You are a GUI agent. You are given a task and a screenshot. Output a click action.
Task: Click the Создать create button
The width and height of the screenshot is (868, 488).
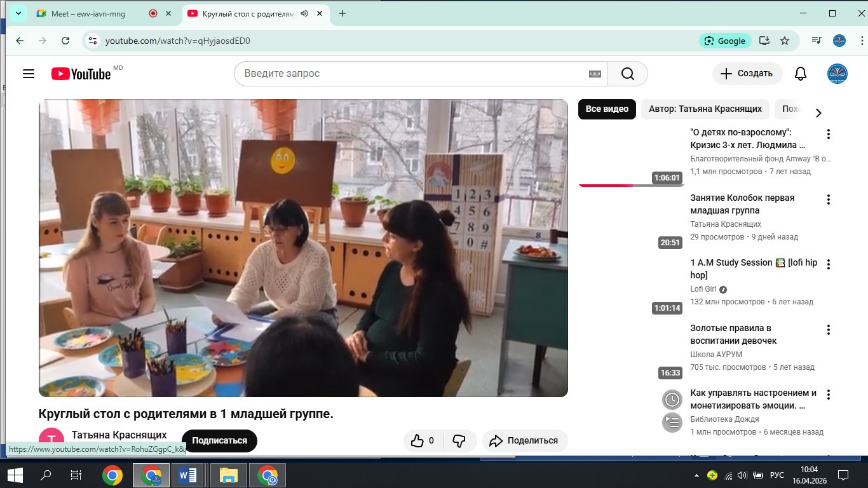pos(746,74)
